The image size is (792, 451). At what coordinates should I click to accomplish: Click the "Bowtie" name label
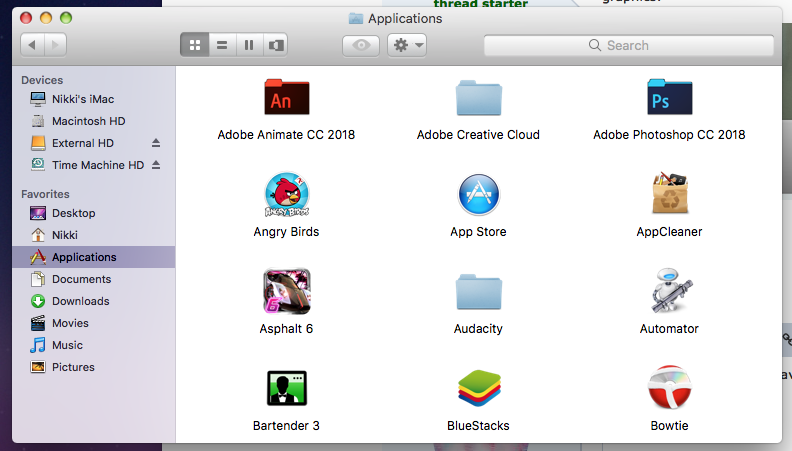tap(669, 426)
